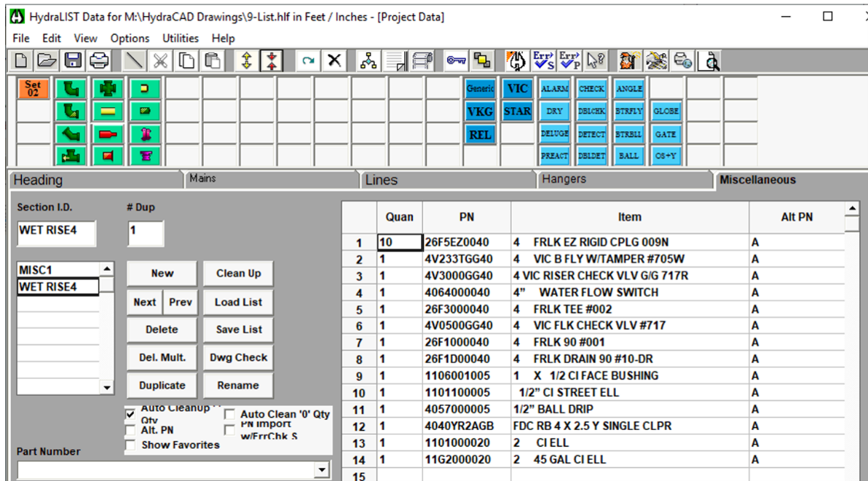Click the Print toolbar icon
Screen dimensions: 868x481
[x=99, y=60]
